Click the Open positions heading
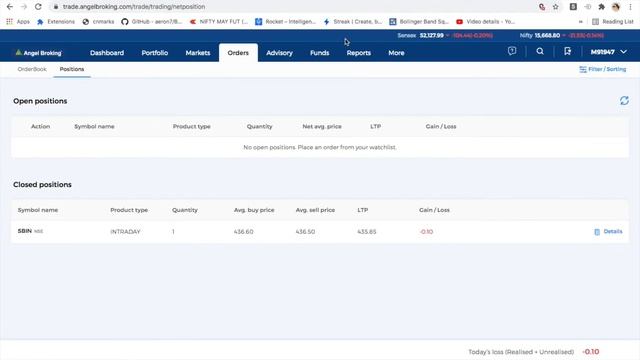The image size is (640, 360). [40, 101]
